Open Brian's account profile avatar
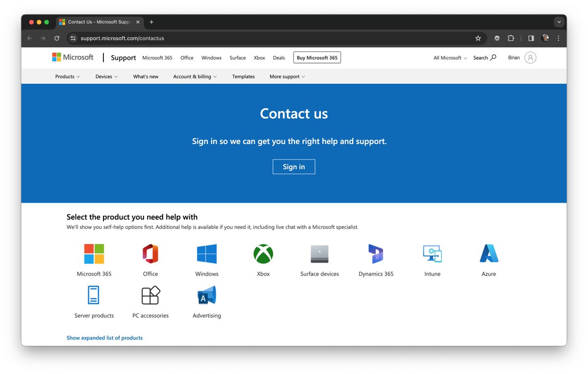This screenshot has width=588, height=374. [x=530, y=57]
